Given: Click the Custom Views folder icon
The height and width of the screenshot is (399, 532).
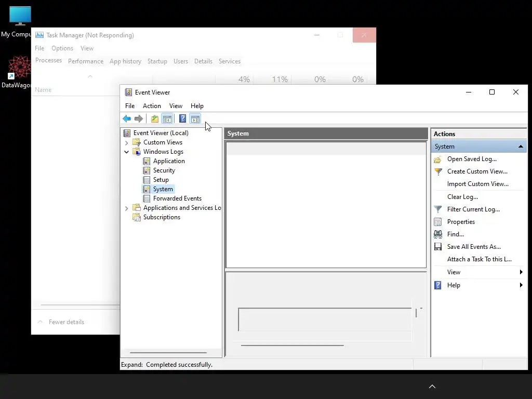Looking at the screenshot, I should [137, 142].
